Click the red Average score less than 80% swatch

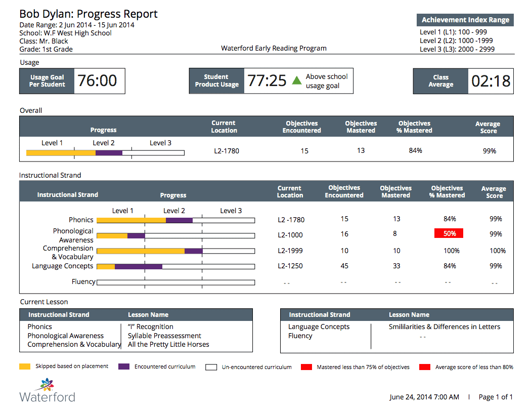425,367
